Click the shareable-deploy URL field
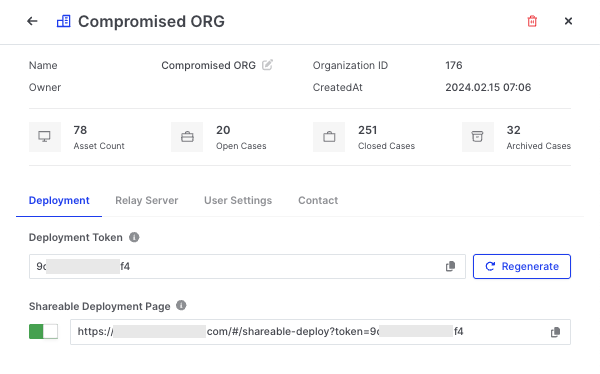 tap(320, 332)
